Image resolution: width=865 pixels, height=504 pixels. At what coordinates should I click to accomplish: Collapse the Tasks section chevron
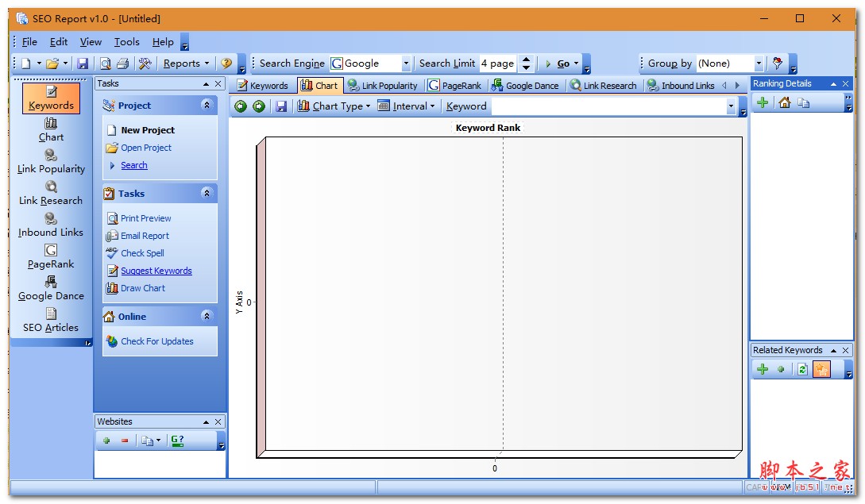[207, 193]
